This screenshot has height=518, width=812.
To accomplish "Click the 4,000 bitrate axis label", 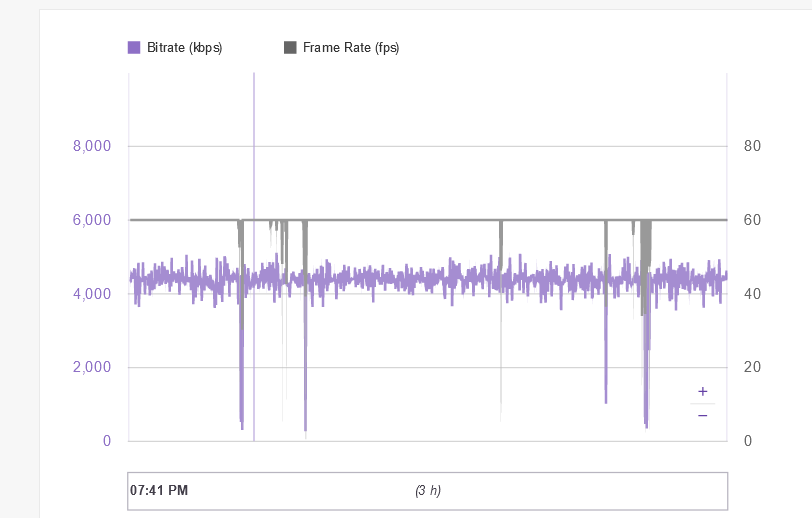I will coord(92,294).
